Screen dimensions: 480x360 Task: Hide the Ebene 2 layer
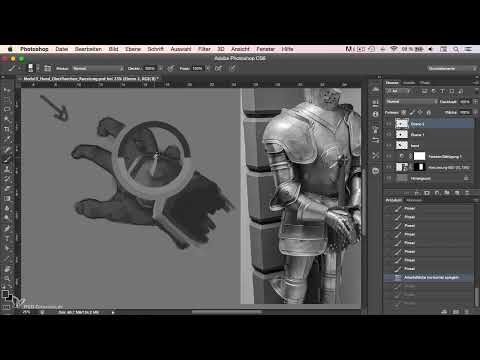[x=389, y=124]
